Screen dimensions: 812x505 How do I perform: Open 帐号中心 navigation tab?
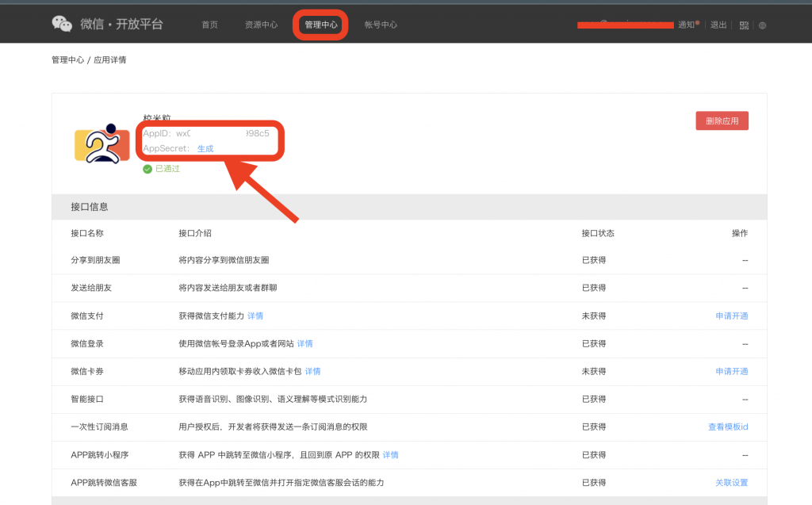pyautogui.click(x=381, y=25)
